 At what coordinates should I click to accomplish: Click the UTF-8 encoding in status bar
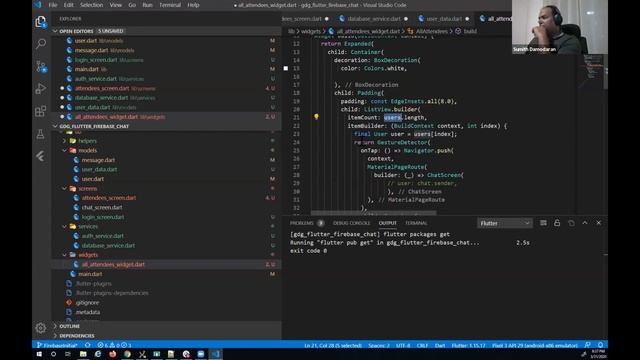[403, 345]
